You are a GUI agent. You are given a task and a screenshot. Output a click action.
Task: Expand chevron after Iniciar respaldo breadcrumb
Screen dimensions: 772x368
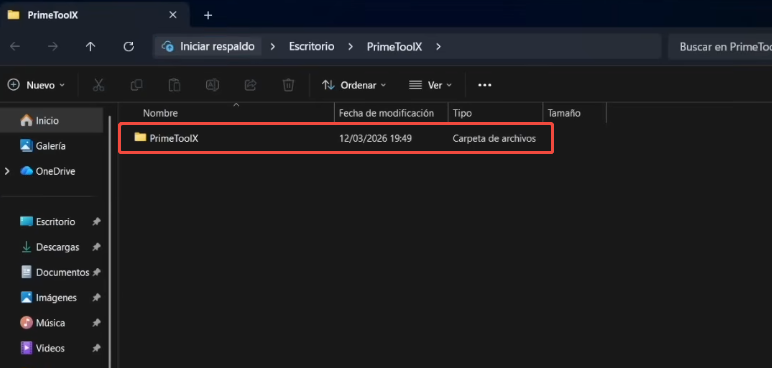coord(272,47)
